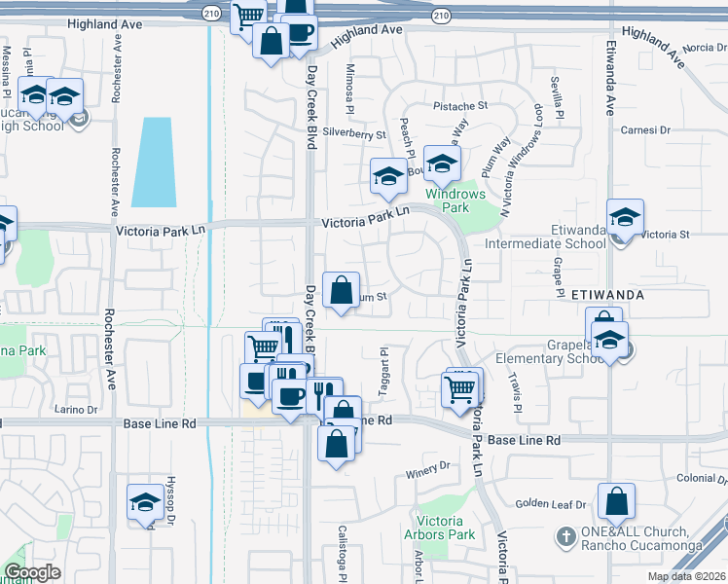The height and width of the screenshot is (584, 728).
Task: Click the Travis Pl street label
Action: (x=516, y=392)
